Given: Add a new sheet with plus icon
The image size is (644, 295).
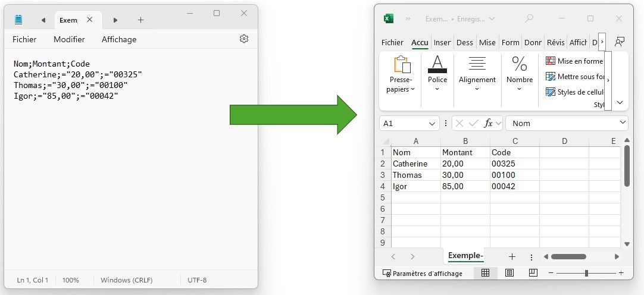Looking at the screenshot, I should click(512, 256).
